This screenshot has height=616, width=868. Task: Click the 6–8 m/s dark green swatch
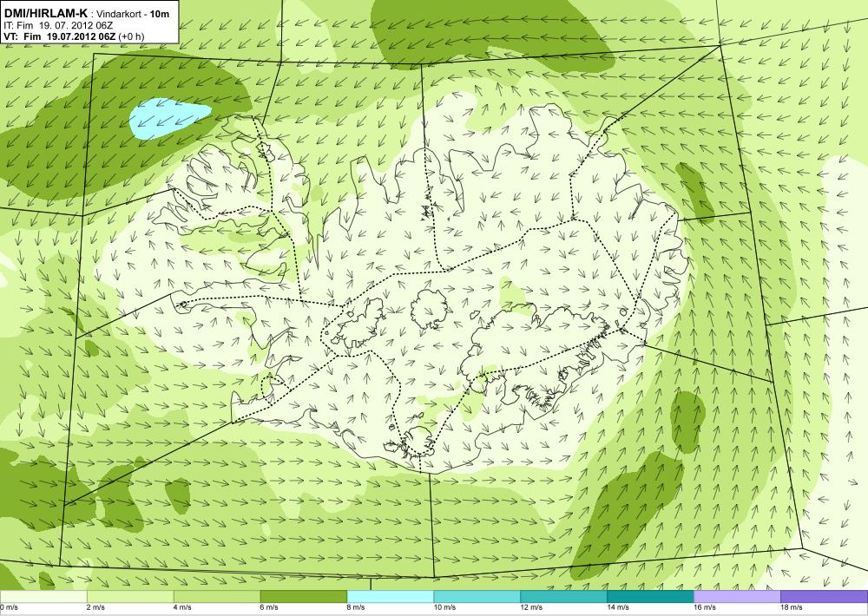[303, 597]
